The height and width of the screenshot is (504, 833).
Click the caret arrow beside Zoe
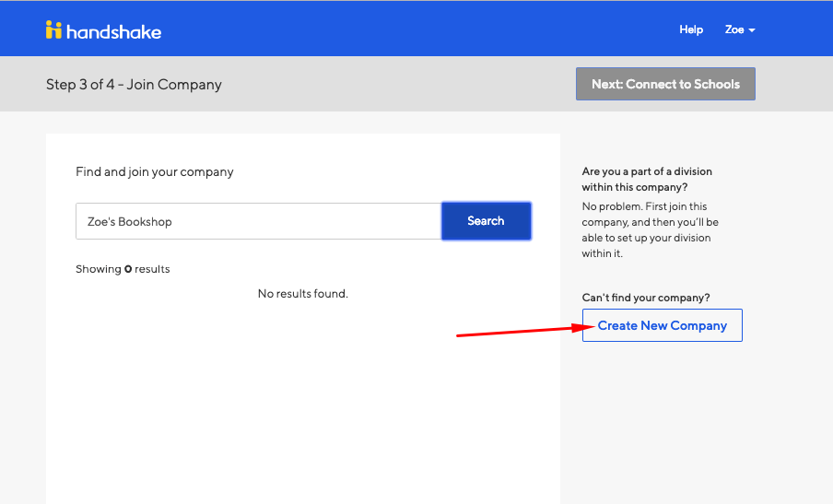[x=752, y=30]
